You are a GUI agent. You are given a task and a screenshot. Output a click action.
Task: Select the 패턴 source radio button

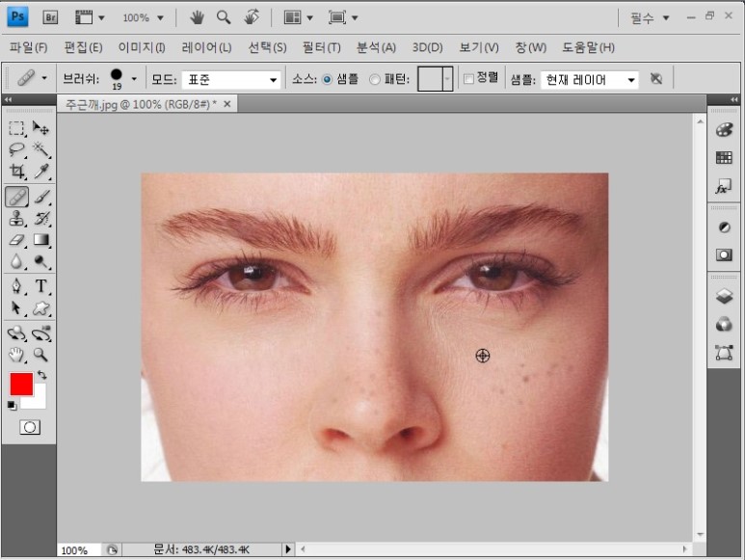coord(375,79)
